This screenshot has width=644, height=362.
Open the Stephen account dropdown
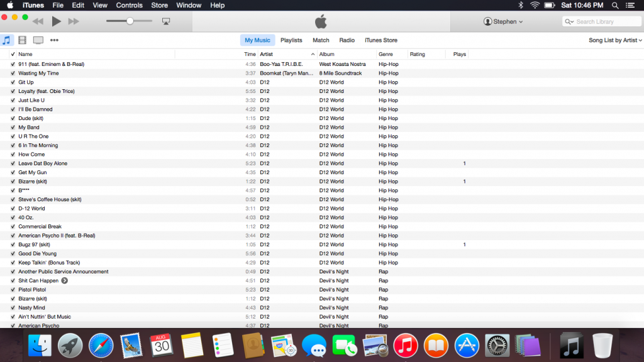(503, 21)
